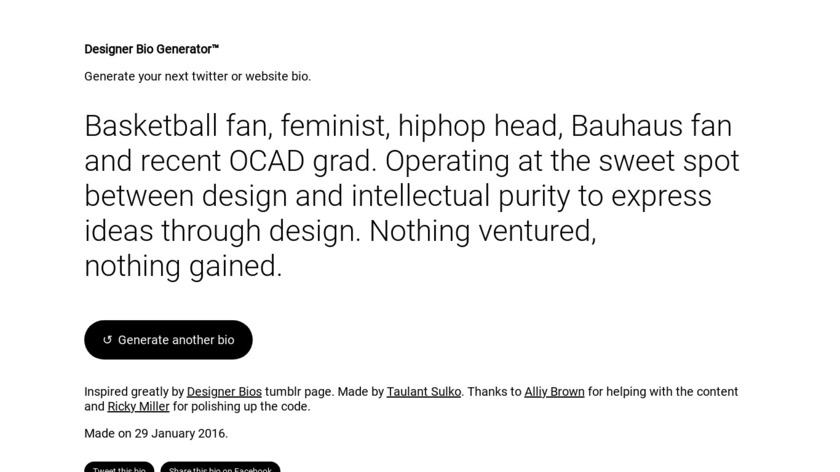
Task: Click 'for polishing up the code' text
Action: click(x=241, y=407)
